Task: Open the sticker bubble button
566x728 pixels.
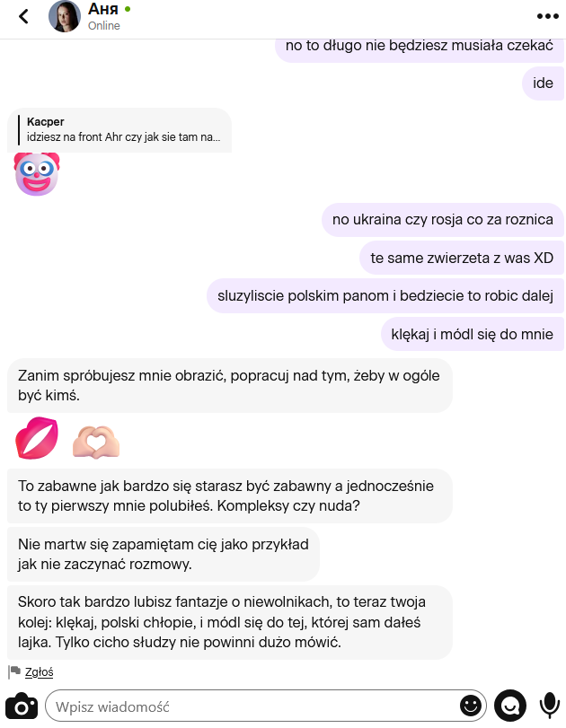Action: [x=510, y=706]
